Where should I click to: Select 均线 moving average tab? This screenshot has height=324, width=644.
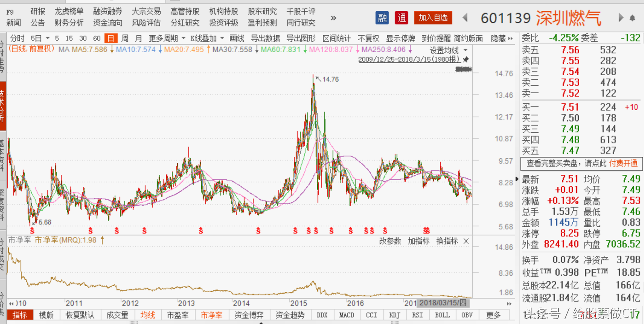pos(147,315)
